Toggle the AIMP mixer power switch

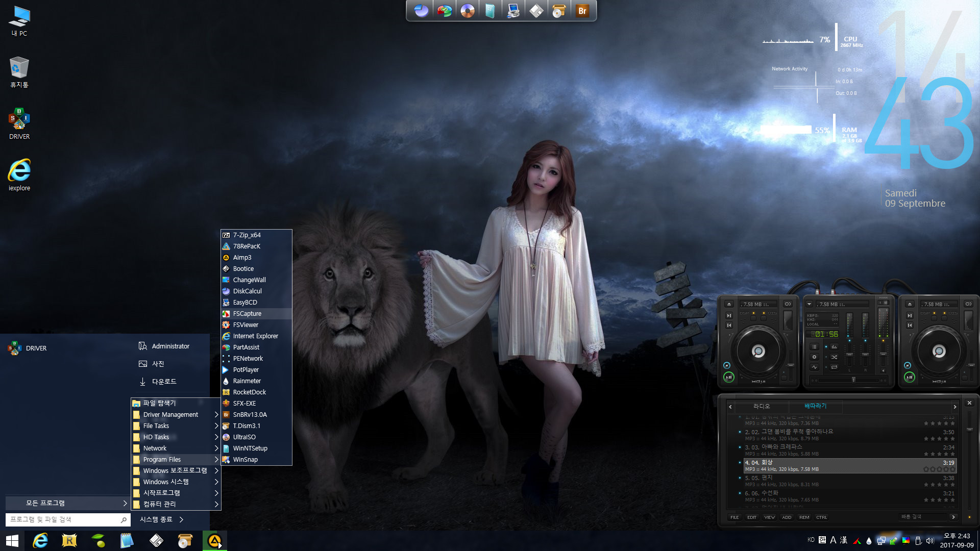884,303
